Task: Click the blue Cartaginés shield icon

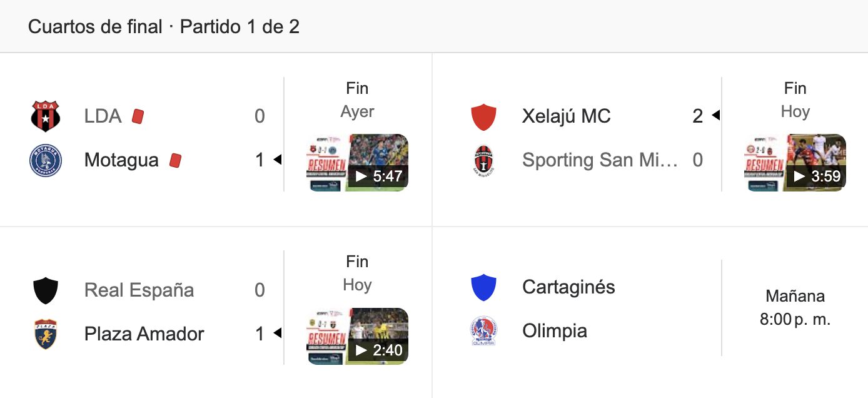Action: 483,287
